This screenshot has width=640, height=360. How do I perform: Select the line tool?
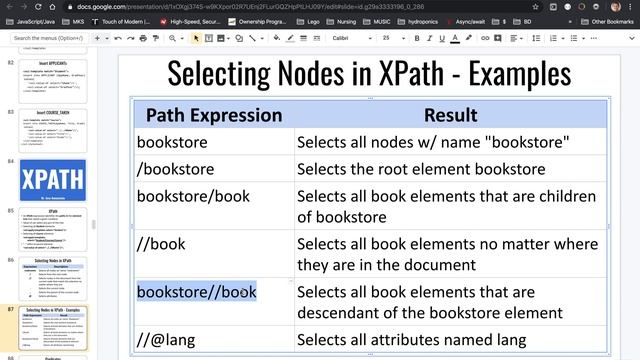(x=253, y=38)
